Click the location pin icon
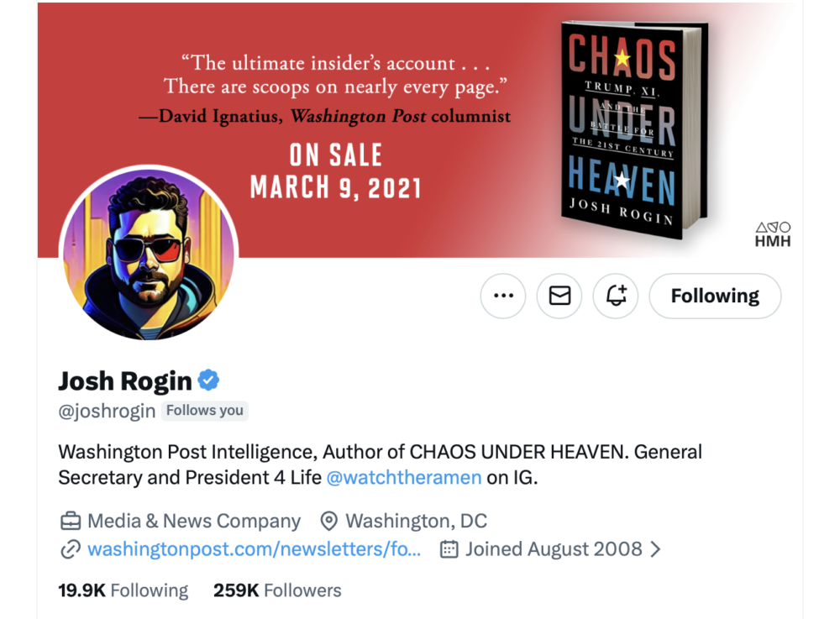 click(329, 522)
